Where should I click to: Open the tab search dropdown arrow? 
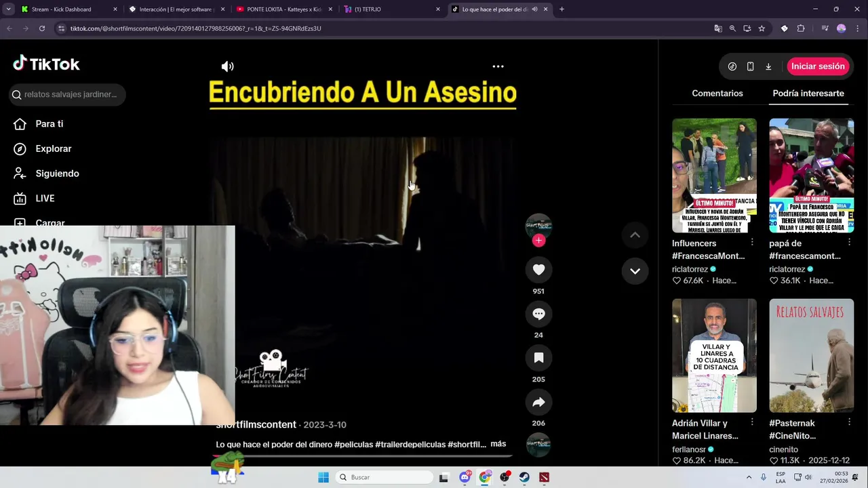point(9,9)
